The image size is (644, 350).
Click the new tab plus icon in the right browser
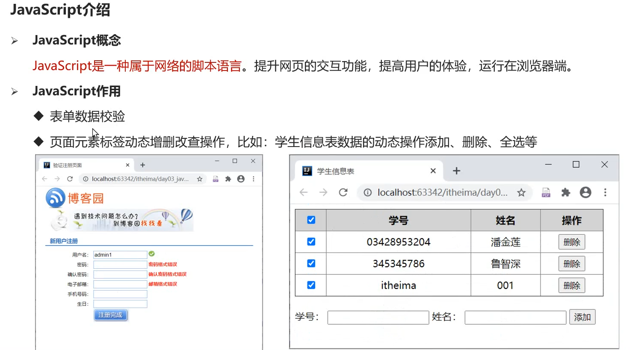pyautogui.click(x=456, y=171)
